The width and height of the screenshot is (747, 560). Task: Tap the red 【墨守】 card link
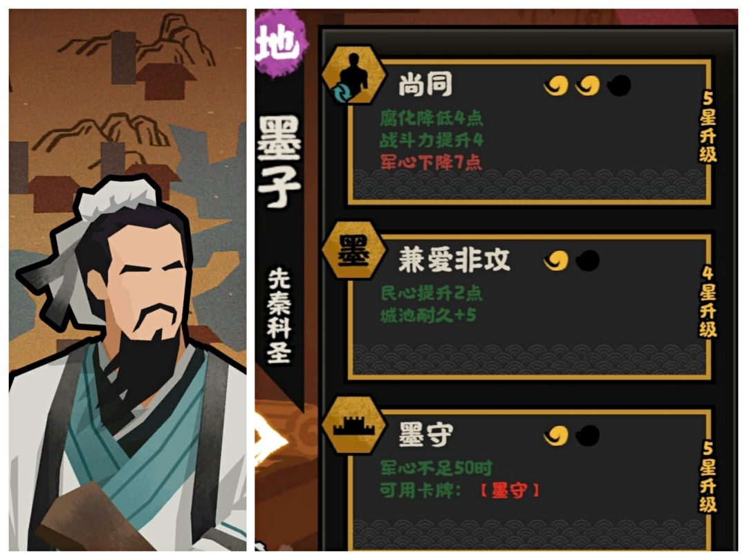coord(509,491)
